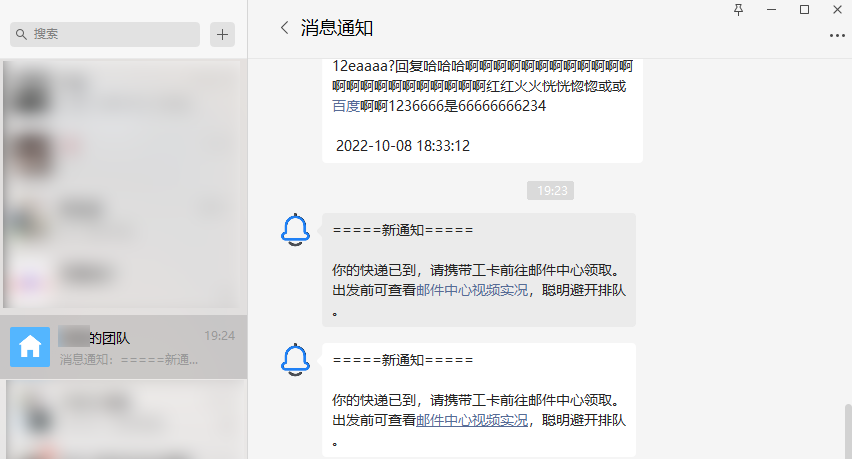
Task: Click the chat scrollbar thumb
Action: (848, 431)
